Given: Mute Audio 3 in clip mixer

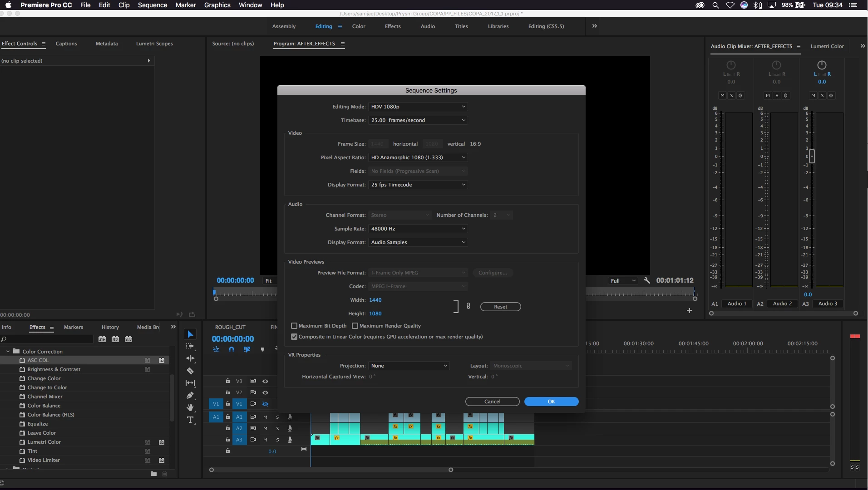Looking at the screenshot, I should pos(813,95).
